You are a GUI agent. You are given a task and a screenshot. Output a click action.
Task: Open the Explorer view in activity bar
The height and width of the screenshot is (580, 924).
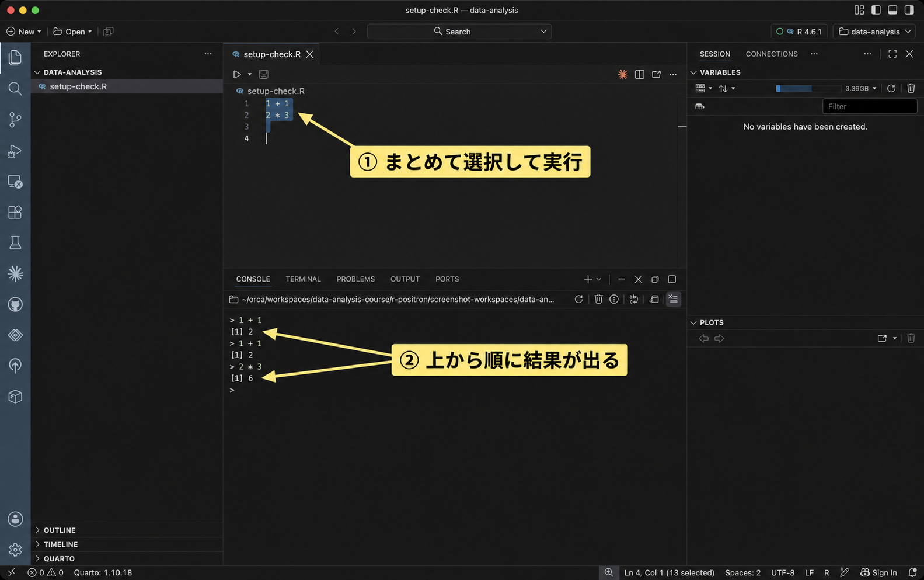[x=15, y=57]
